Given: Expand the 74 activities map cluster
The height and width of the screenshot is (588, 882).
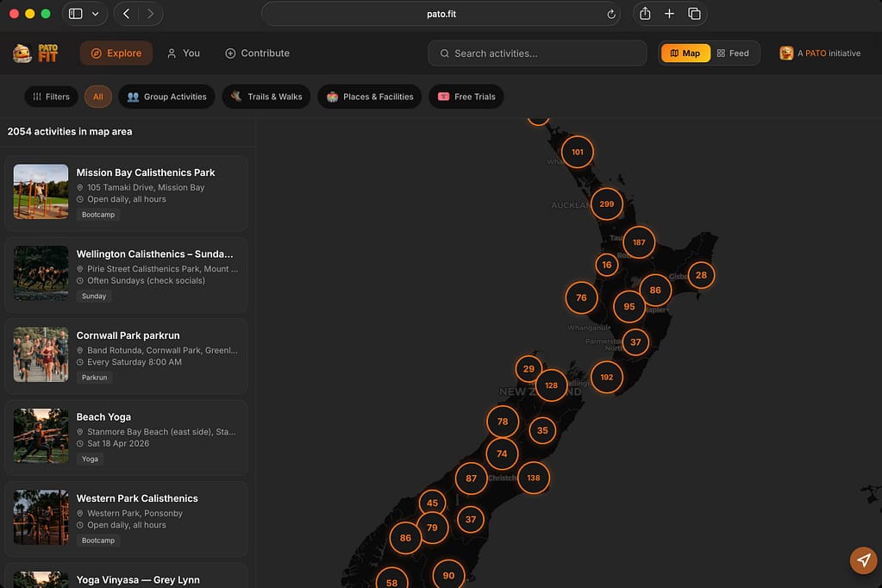Looking at the screenshot, I should point(503,454).
